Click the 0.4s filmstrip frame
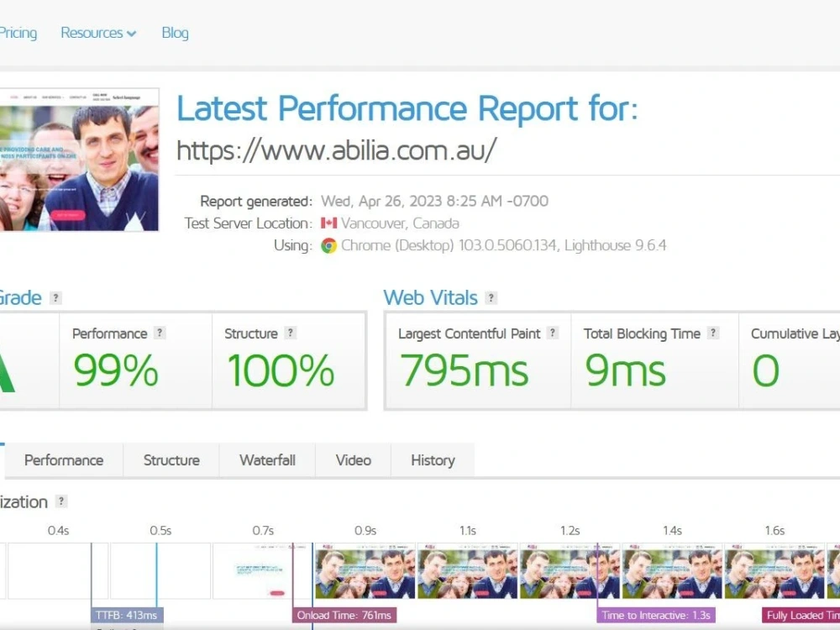This screenshot has height=630, width=840. pos(58,571)
